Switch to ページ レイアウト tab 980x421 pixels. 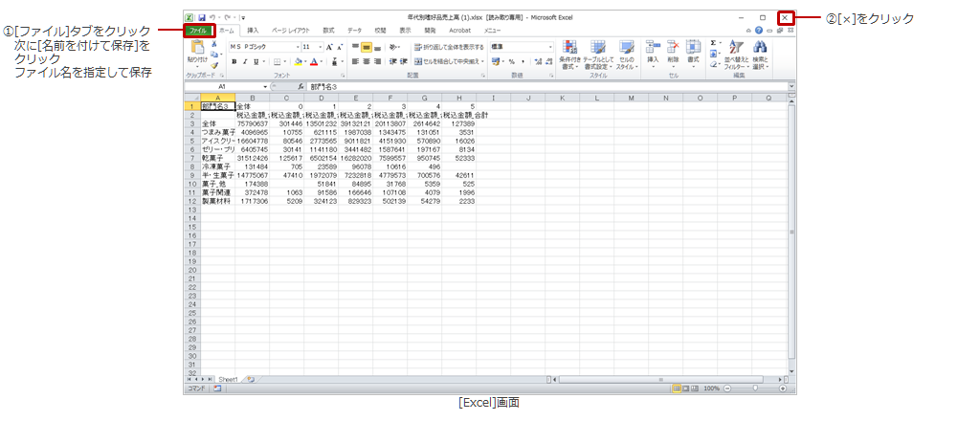coord(290,30)
